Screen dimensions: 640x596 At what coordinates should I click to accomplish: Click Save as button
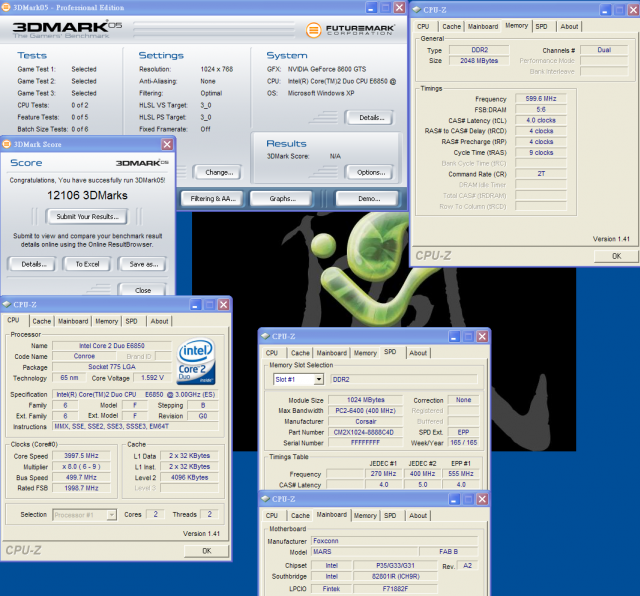tap(143, 264)
